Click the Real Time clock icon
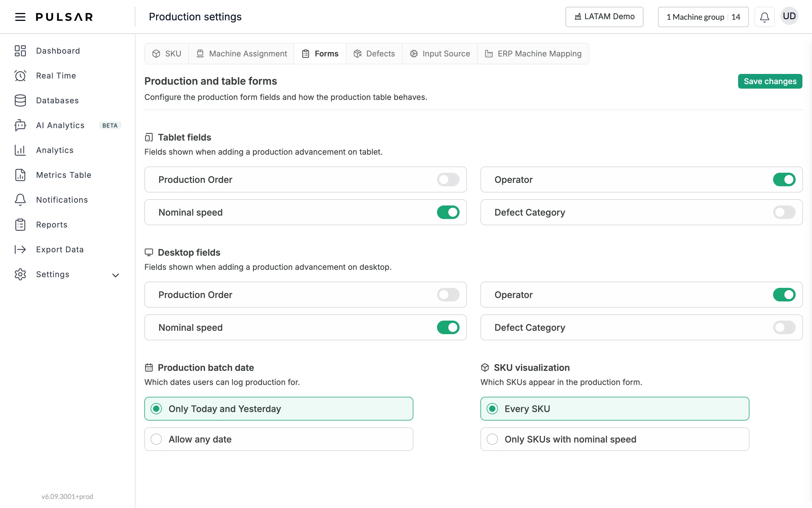Screen dimensions: 812x508 pos(20,76)
